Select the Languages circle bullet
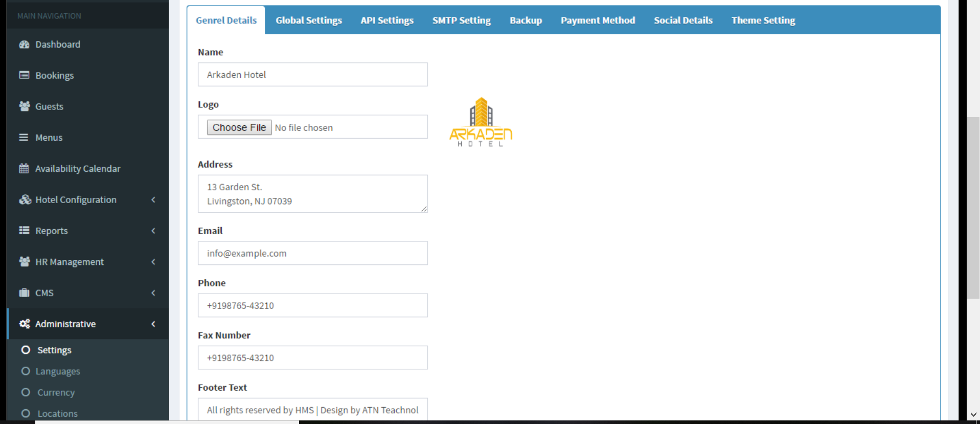The height and width of the screenshot is (424, 980). 26,371
